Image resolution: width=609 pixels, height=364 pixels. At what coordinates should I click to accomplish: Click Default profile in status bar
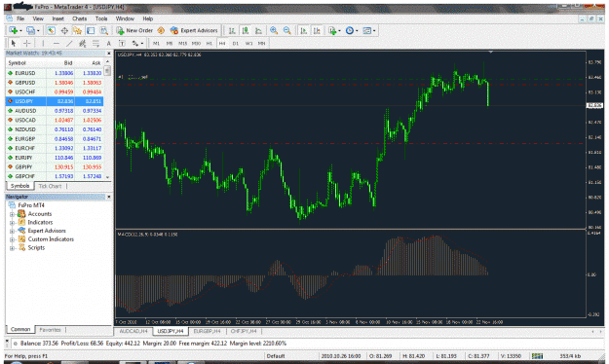click(x=276, y=356)
